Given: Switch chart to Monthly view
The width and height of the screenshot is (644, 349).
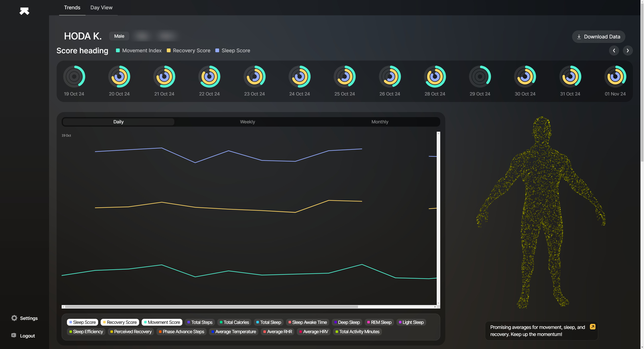Looking at the screenshot, I should click(x=380, y=122).
